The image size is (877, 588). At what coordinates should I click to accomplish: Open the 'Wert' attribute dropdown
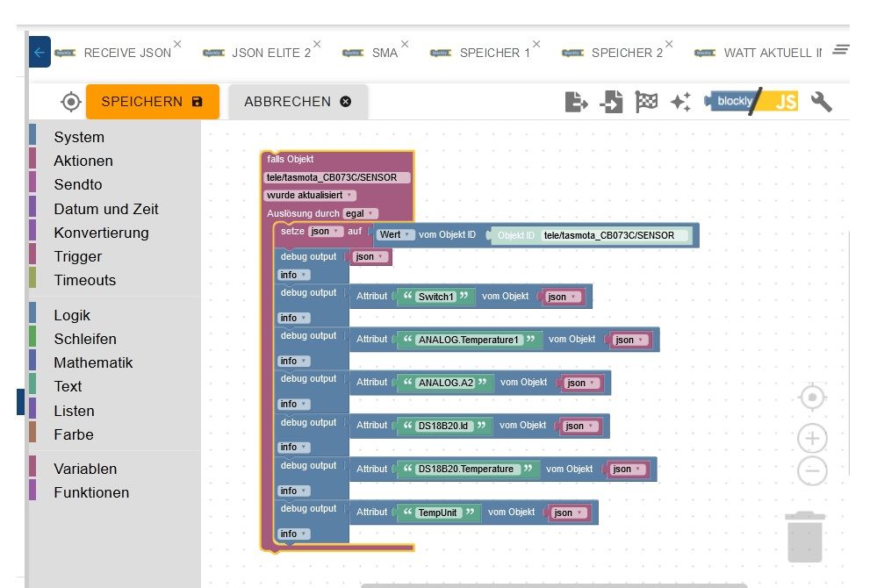tap(395, 234)
